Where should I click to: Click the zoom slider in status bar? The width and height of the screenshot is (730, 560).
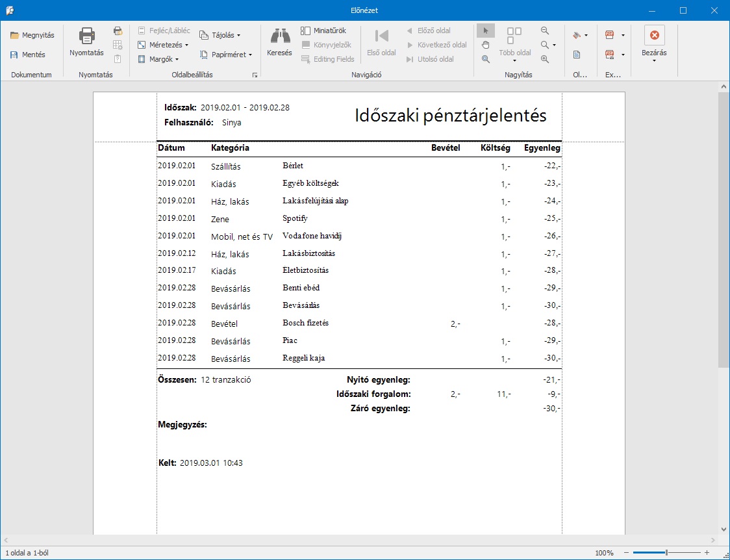pyautogui.click(x=666, y=552)
